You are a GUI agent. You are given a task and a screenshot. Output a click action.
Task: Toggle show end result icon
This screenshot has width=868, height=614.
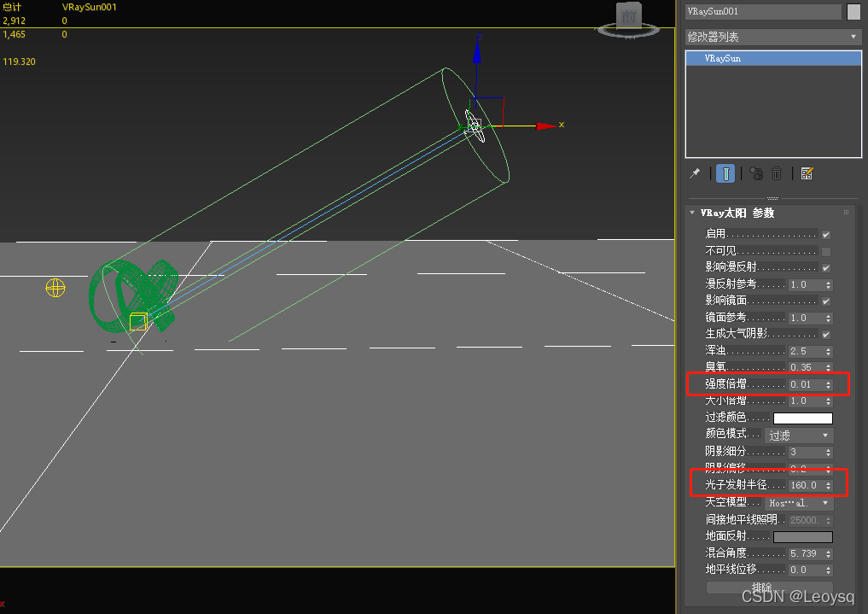[725, 174]
